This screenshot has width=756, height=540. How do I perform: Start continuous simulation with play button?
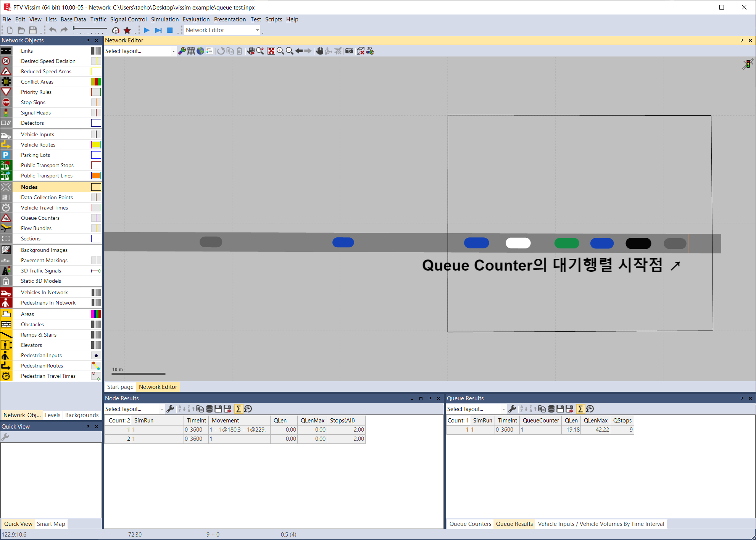point(147,30)
